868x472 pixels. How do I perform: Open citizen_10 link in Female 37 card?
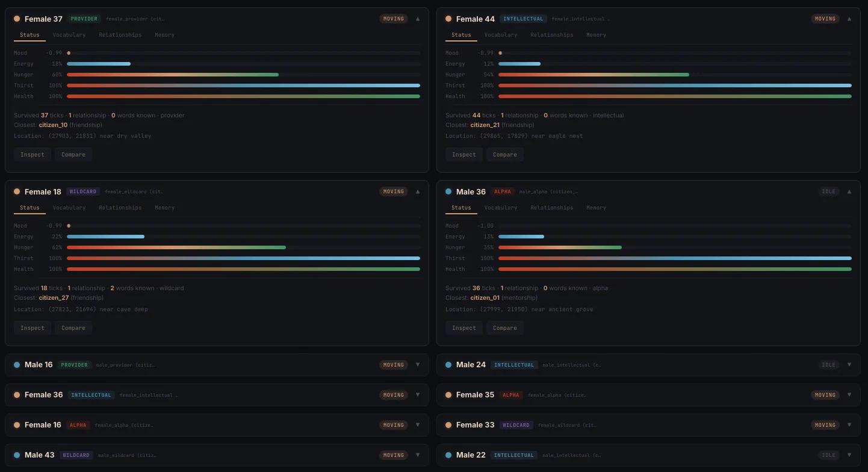click(54, 125)
